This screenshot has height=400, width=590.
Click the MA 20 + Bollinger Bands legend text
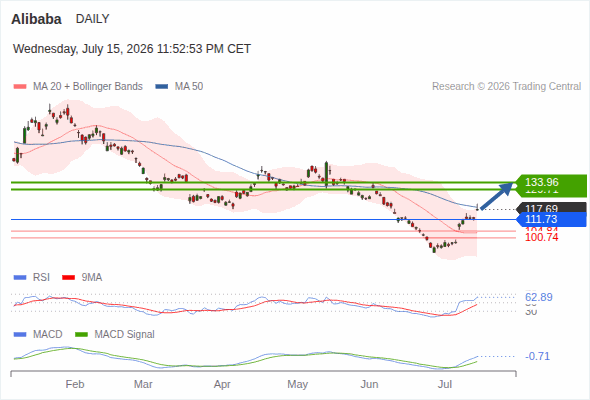pos(88,87)
